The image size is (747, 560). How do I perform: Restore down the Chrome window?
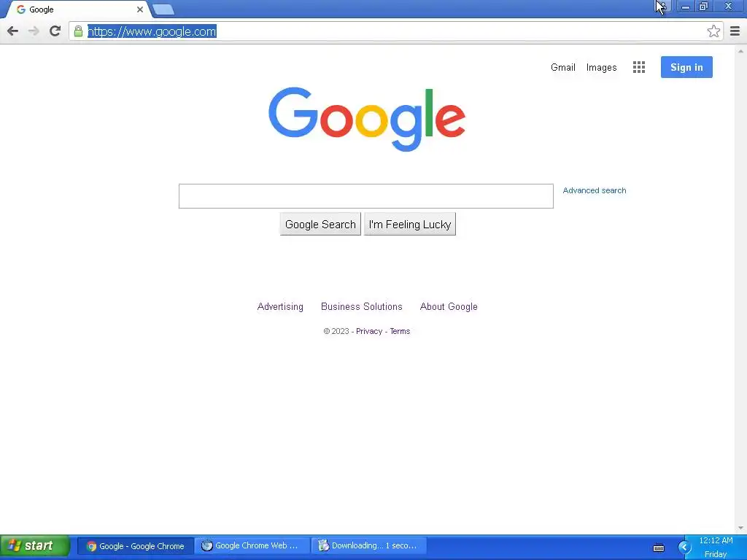(x=703, y=6)
